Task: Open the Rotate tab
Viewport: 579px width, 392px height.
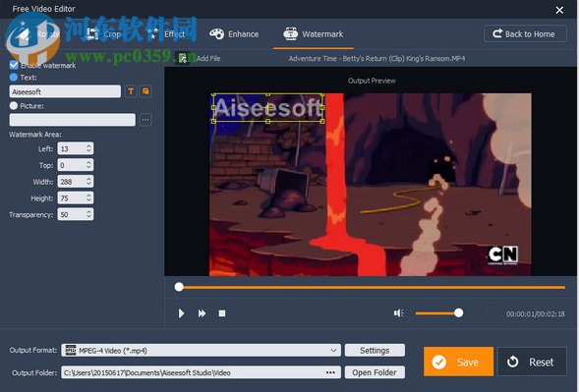Action: [x=38, y=34]
